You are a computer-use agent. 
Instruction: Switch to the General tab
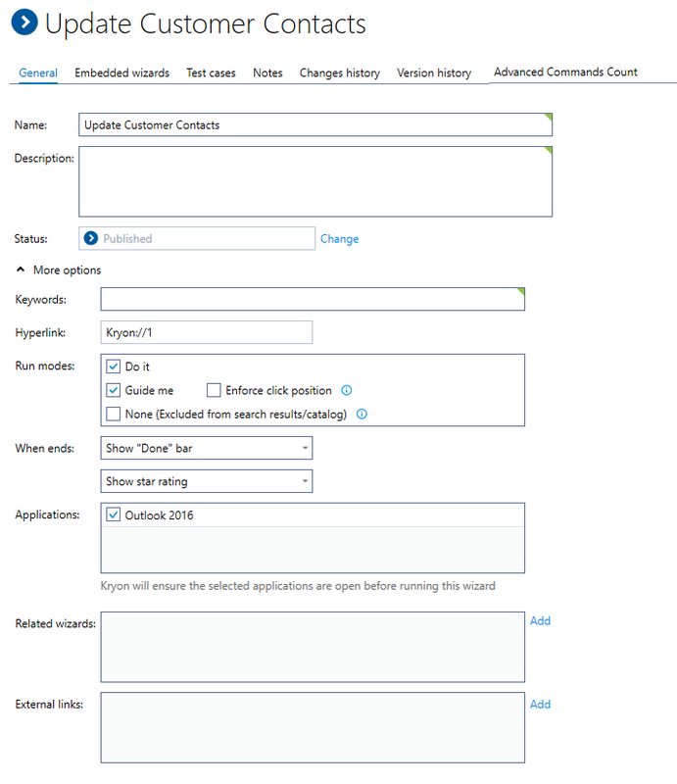(38, 73)
